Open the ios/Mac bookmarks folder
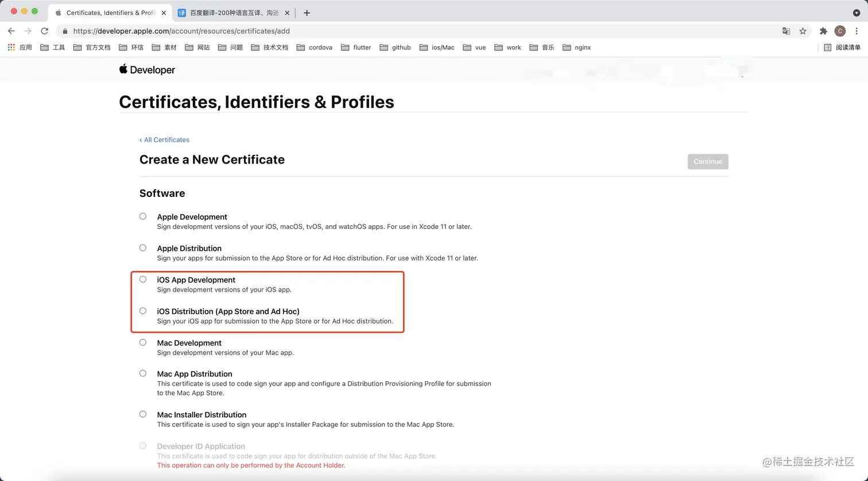This screenshot has height=481, width=868. click(x=437, y=48)
